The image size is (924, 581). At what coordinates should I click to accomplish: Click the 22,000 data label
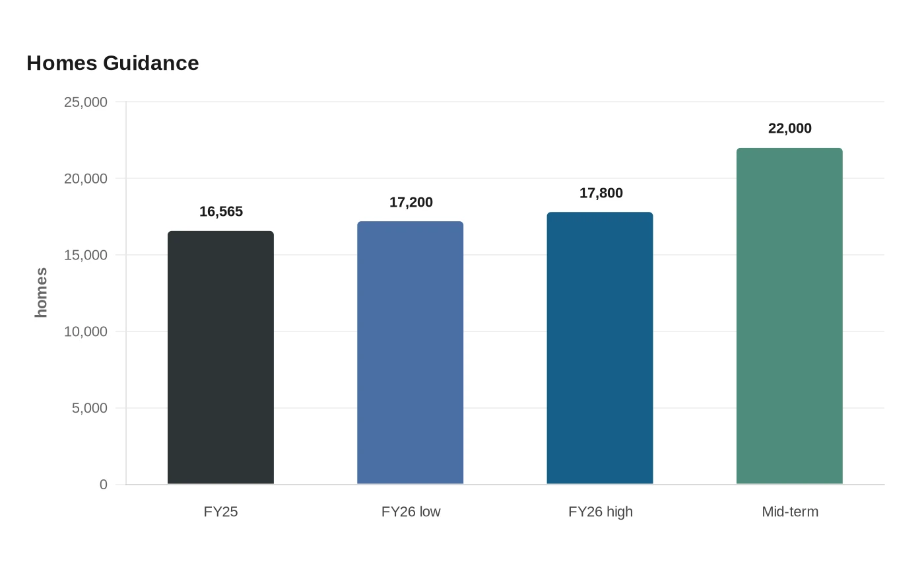click(790, 128)
